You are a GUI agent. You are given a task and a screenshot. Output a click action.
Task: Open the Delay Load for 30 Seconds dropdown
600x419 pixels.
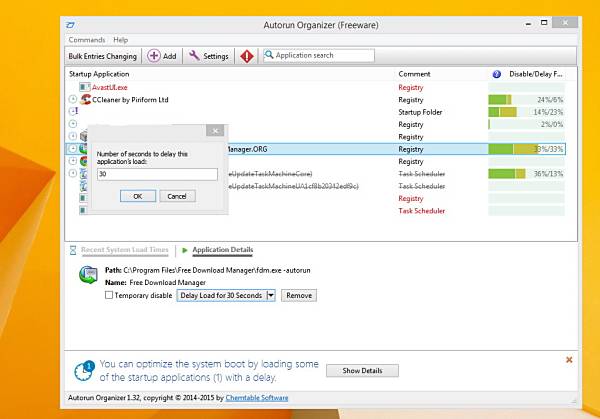pos(271,295)
